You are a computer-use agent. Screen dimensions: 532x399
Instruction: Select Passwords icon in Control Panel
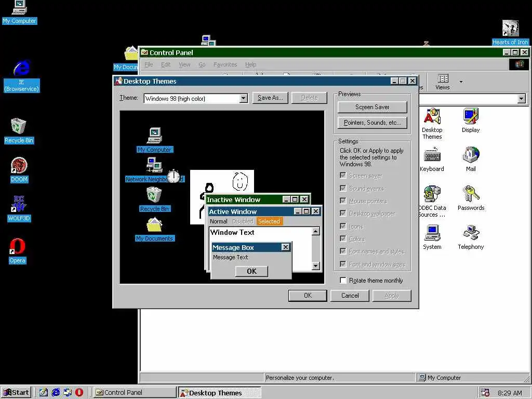[471, 198]
